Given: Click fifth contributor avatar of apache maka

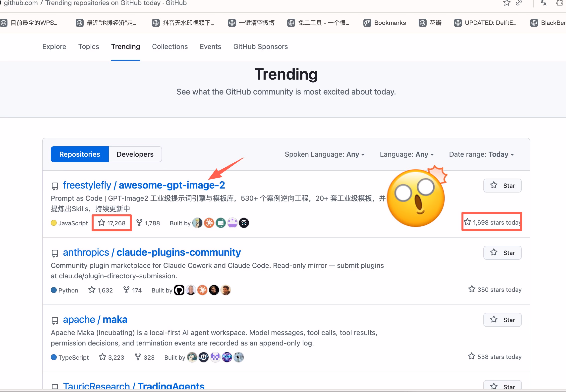Looking at the screenshot, I should 238,357.
